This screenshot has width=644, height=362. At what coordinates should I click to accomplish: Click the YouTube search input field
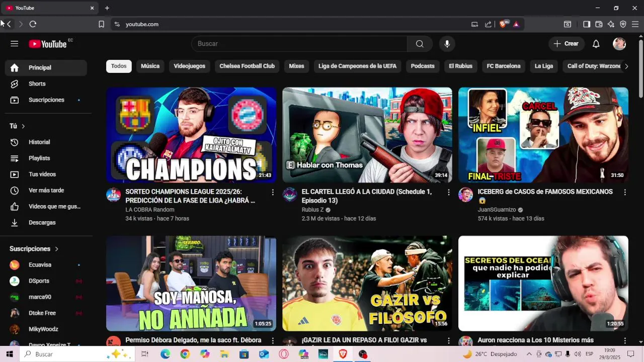coord(299,44)
